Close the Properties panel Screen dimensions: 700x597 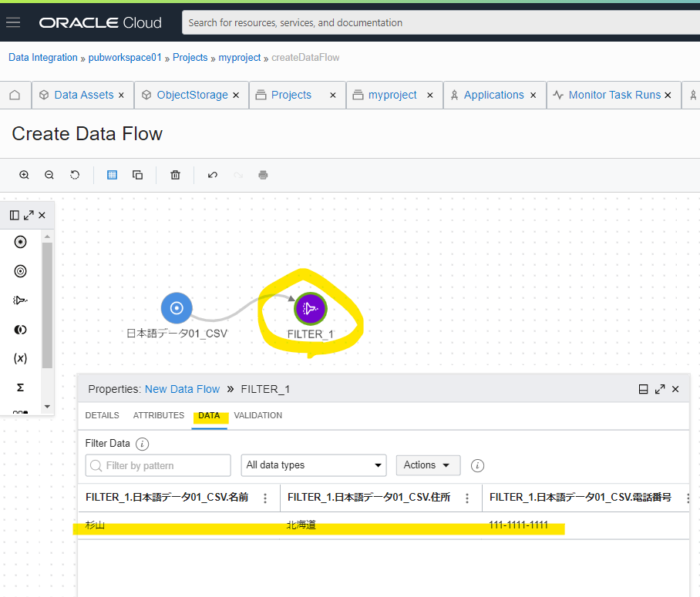675,389
